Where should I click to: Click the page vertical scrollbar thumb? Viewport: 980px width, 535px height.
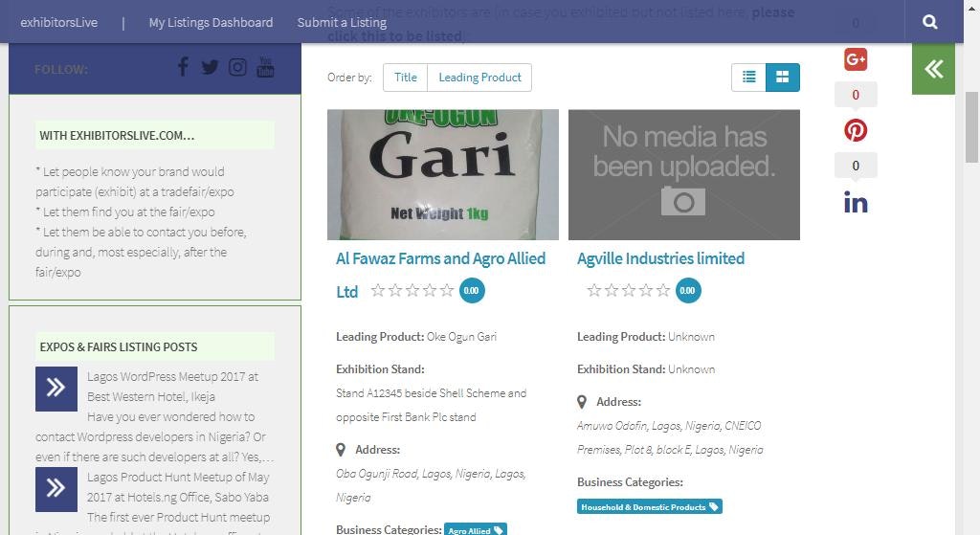pyautogui.click(x=971, y=127)
